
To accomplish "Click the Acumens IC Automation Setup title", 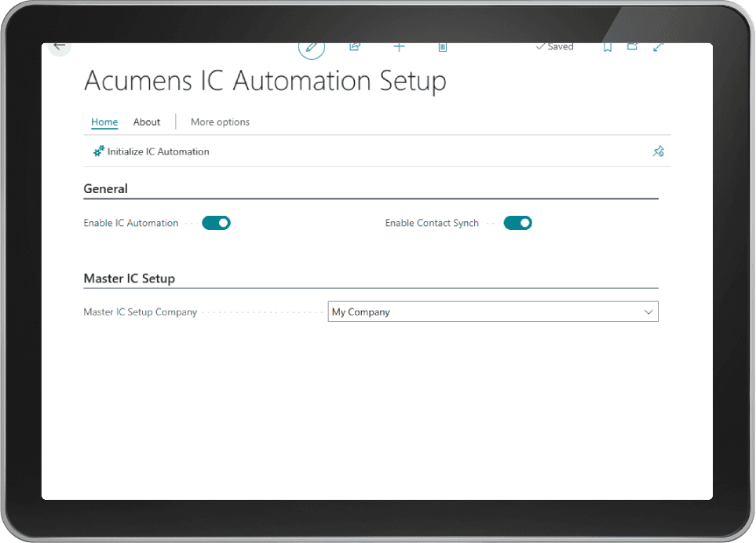I will click(265, 81).
